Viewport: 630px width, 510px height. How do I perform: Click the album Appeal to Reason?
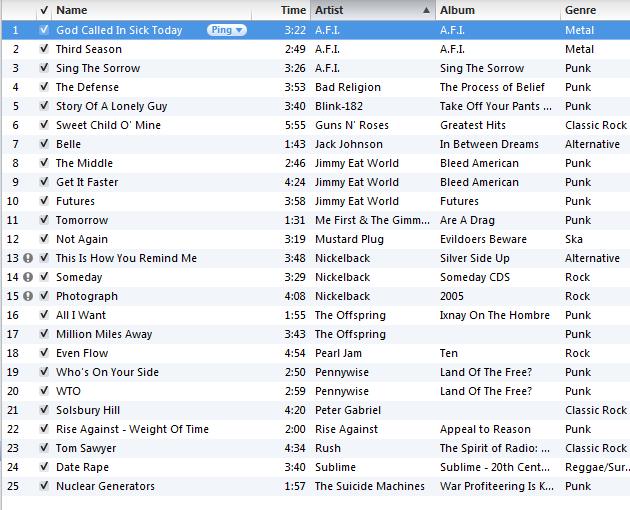click(485, 429)
